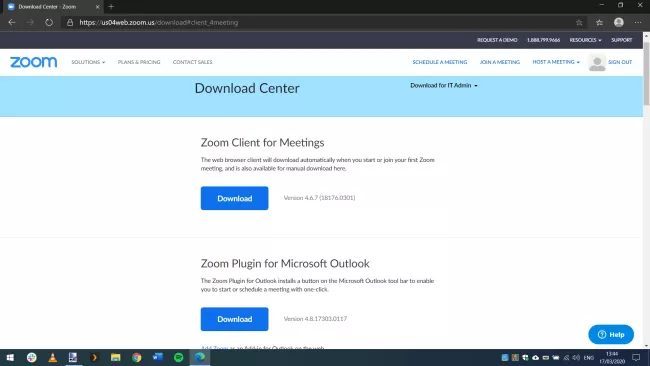This screenshot has height=366, width=650.
Task: Click Request a Demo in the top bar
Action: [497, 40]
